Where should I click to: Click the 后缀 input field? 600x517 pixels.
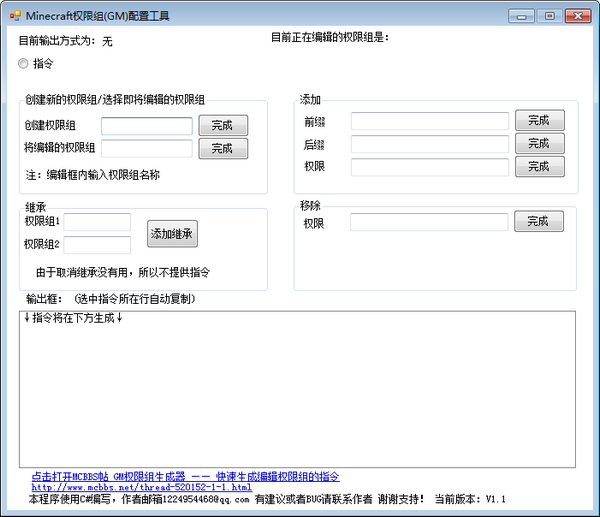click(x=430, y=144)
